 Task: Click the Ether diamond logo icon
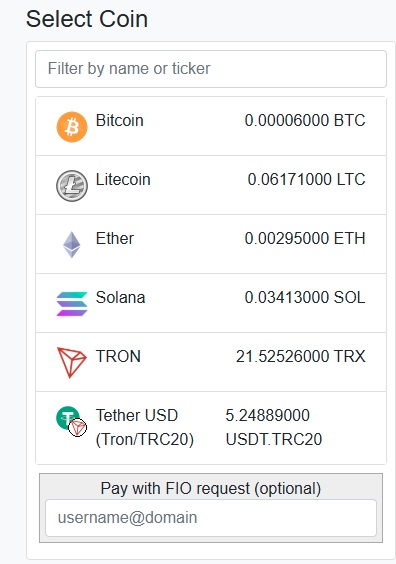pos(72,245)
